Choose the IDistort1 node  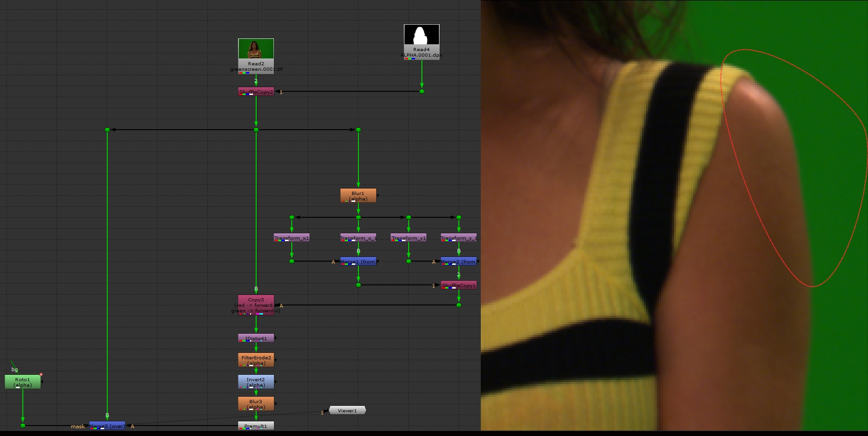click(x=256, y=338)
